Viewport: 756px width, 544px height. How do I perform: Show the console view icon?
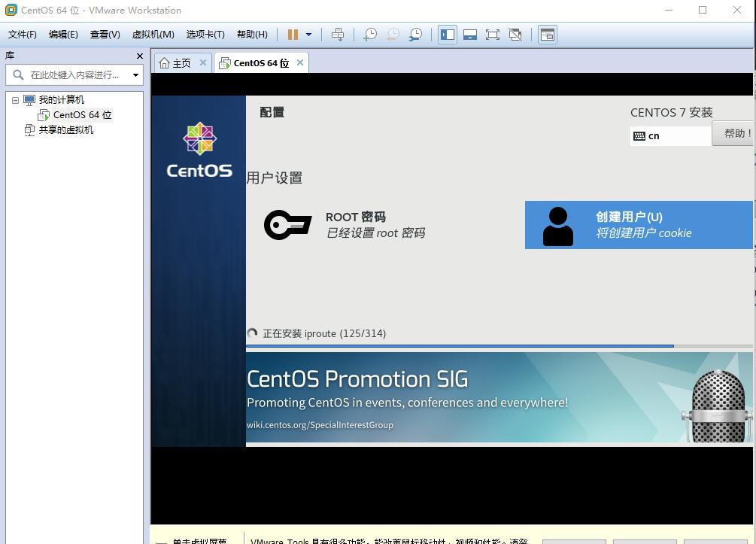(x=548, y=35)
